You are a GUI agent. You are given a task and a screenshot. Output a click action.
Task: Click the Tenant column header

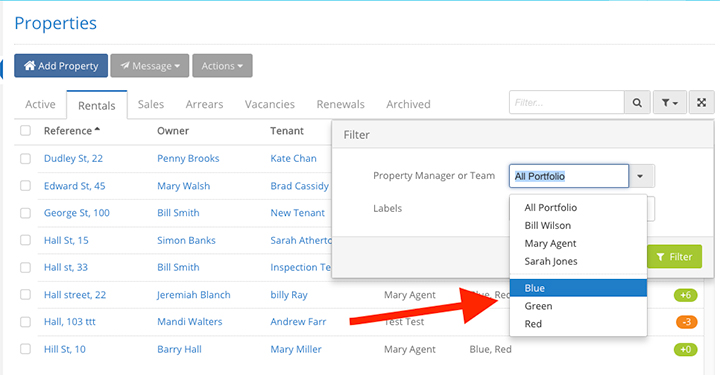click(287, 131)
